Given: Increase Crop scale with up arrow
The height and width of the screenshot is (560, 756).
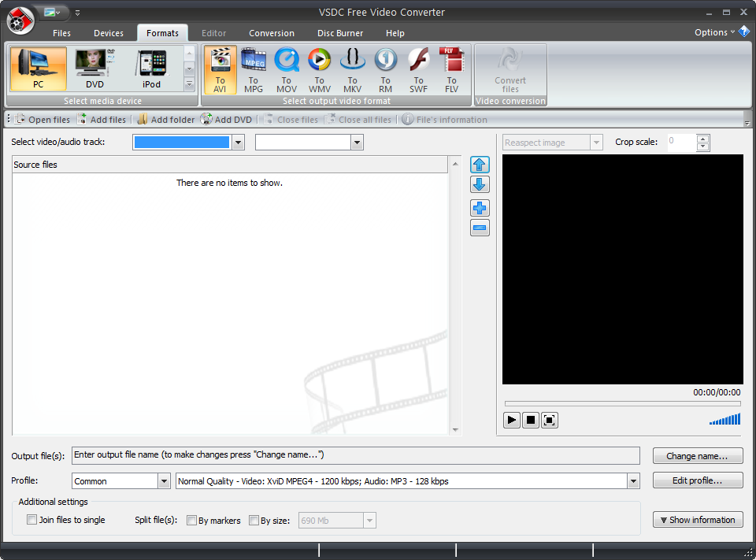Looking at the screenshot, I should coord(703,139).
